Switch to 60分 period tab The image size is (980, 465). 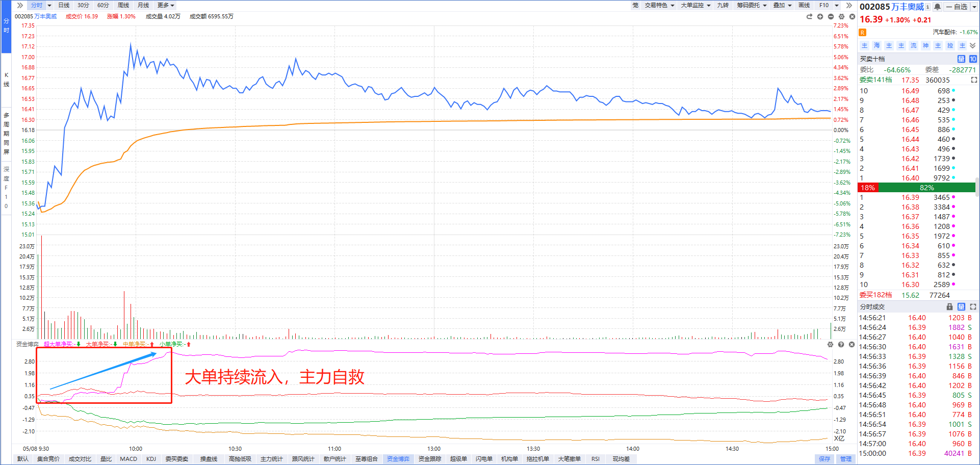click(x=103, y=5)
